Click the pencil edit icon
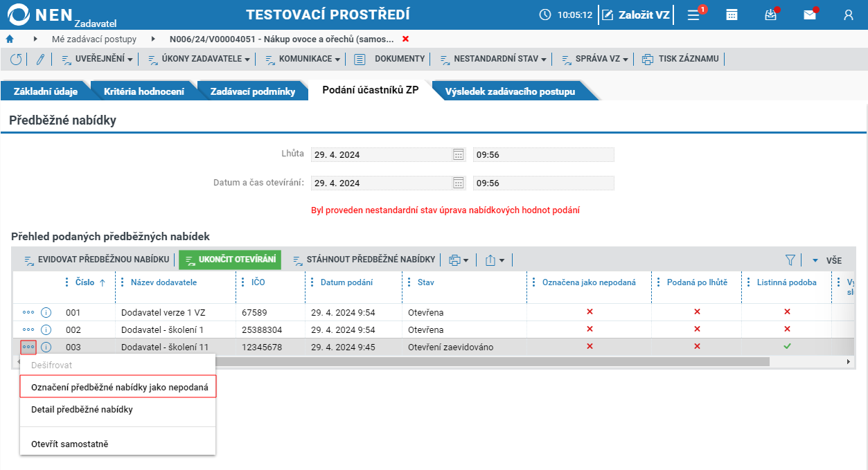868x470 pixels. 40,60
